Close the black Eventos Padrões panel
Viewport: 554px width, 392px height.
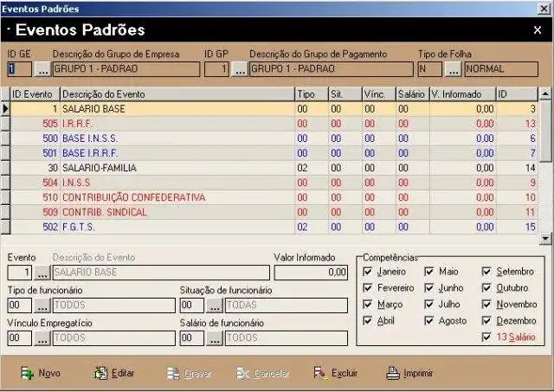click(538, 30)
